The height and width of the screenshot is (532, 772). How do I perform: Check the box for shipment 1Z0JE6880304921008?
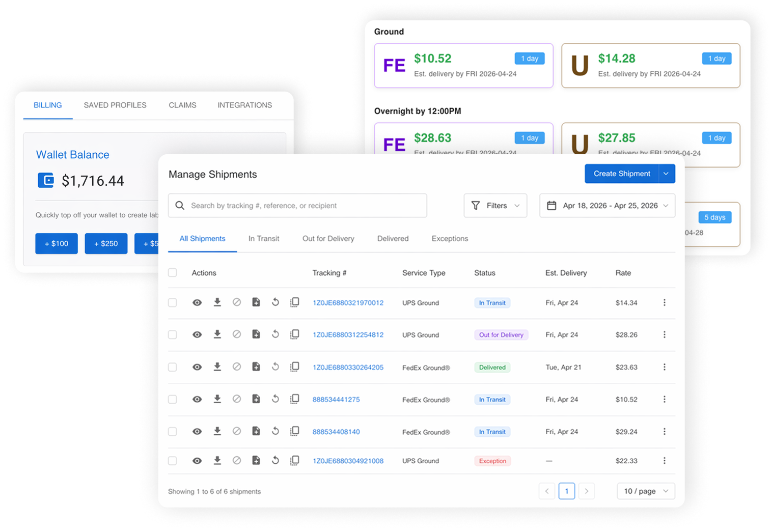(173, 461)
